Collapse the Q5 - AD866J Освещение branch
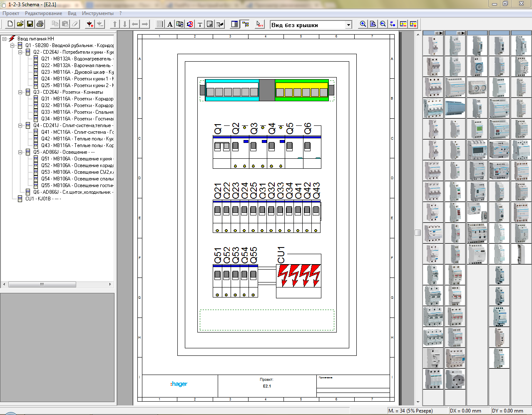This screenshot has height=415, width=532. point(20,152)
